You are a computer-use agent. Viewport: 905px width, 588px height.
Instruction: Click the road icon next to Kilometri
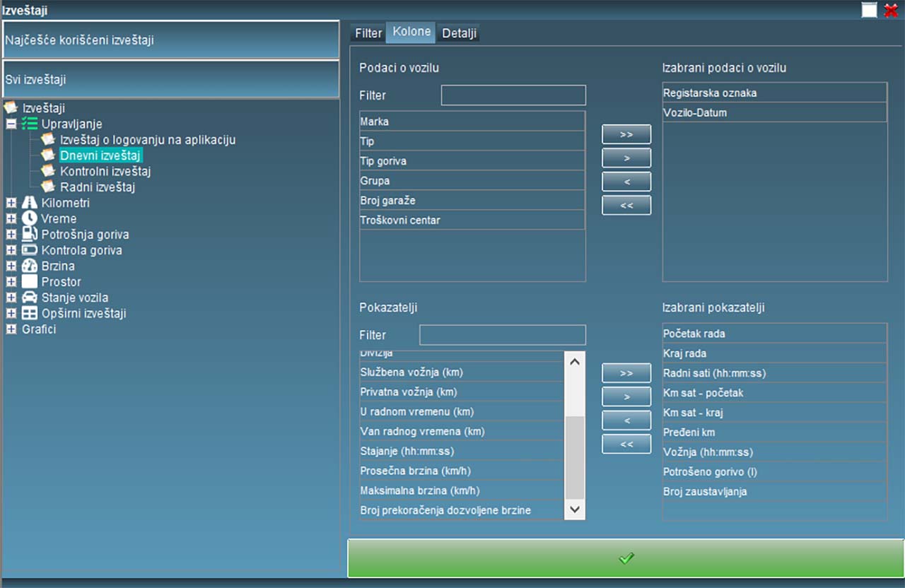point(30,203)
